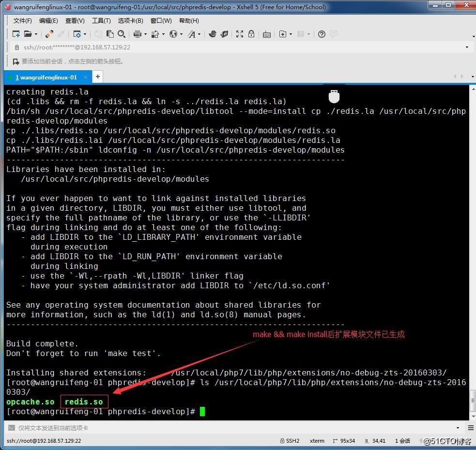Open the 帮助(H) menu
The image size is (476, 450).
tap(189, 21)
